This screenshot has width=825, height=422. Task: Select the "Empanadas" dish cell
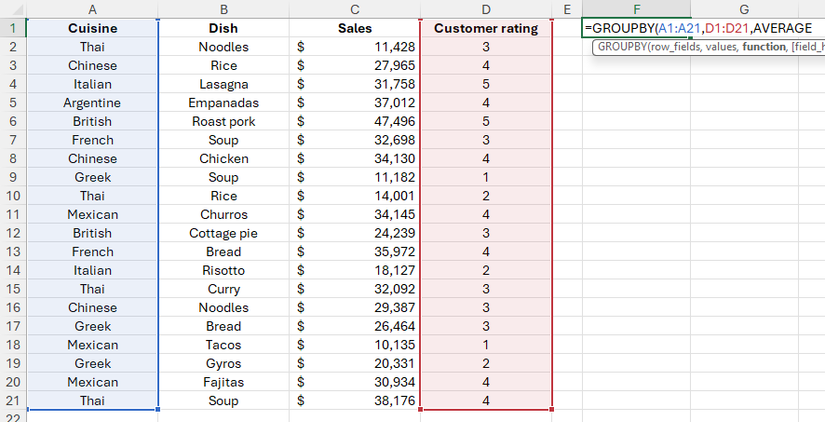pos(223,103)
